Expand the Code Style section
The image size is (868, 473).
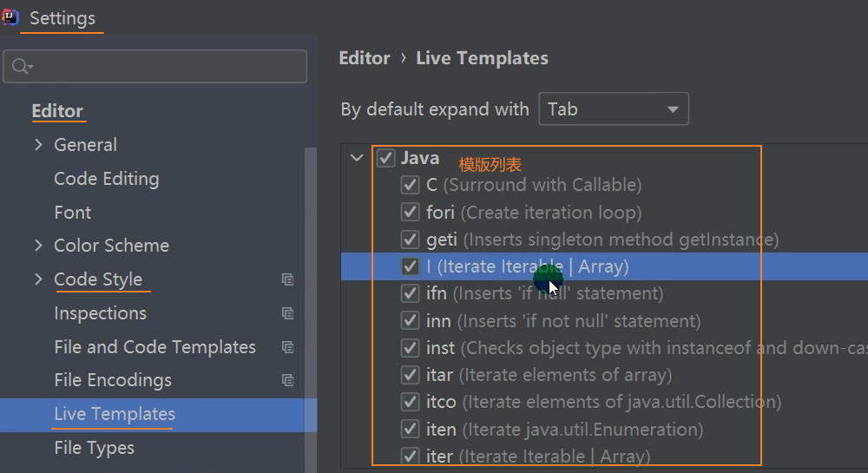38,279
